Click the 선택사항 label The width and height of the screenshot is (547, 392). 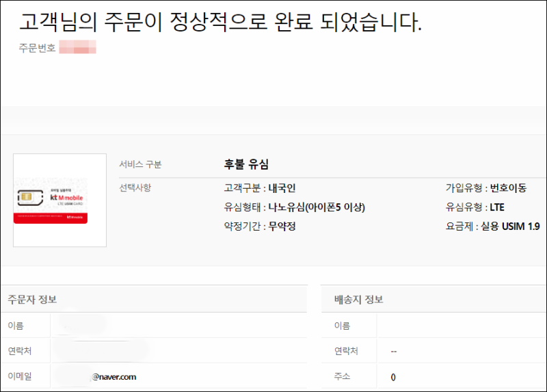coord(135,188)
